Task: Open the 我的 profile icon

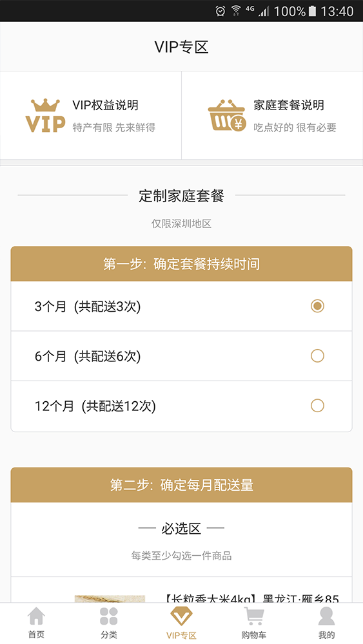Action: 326,616
